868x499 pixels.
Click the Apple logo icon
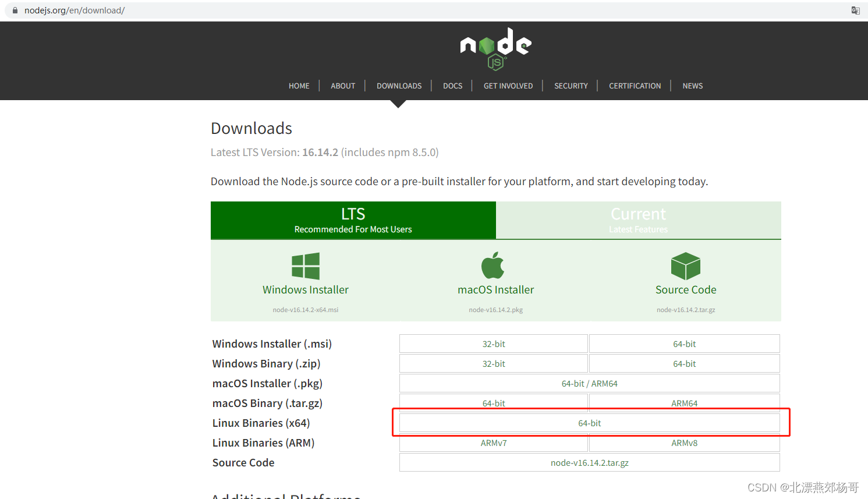coord(493,266)
